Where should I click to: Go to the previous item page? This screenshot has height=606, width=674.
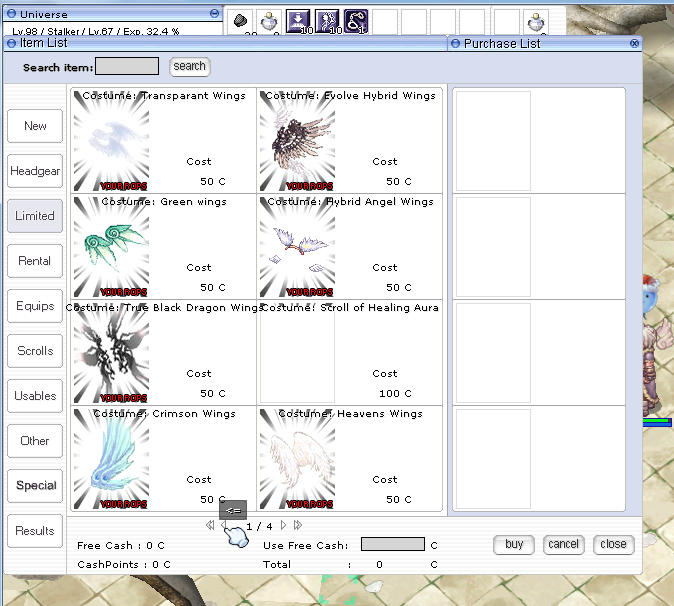pos(223,525)
